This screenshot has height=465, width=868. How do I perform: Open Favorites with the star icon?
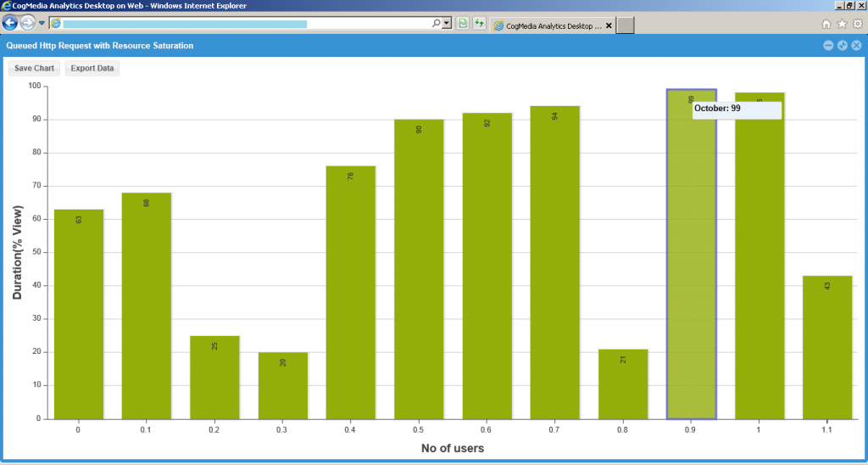coord(842,25)
